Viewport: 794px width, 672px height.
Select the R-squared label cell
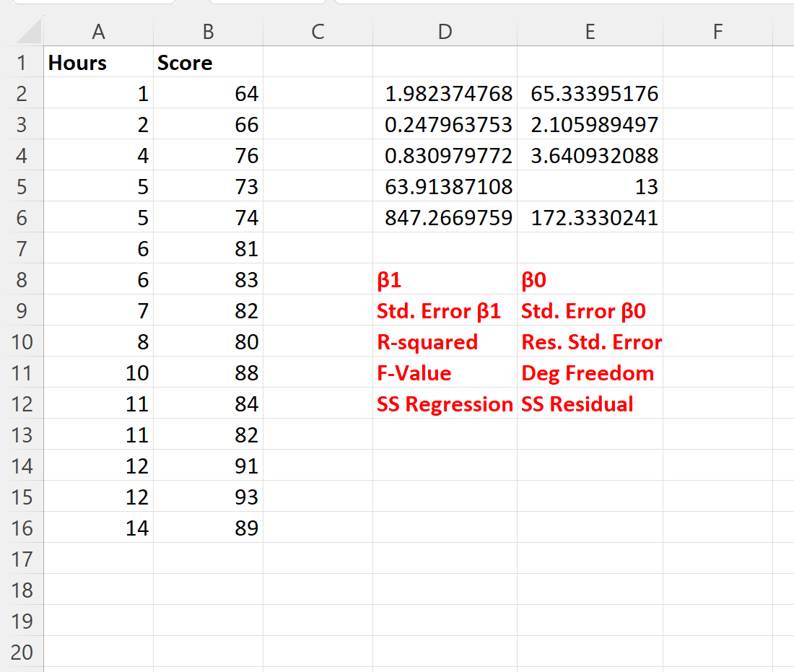pyautogui.click(x=445, y=341)
